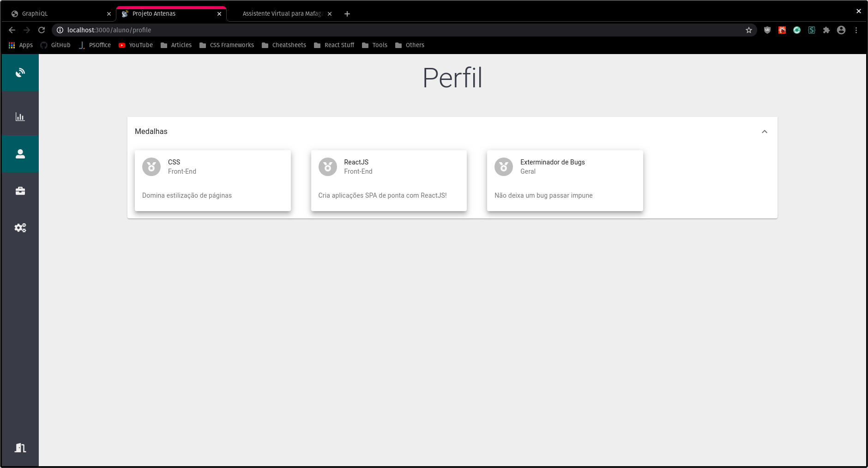Click the ReactJS medal card title
This screenshot has width=868, height=468.
coord(356,162)
